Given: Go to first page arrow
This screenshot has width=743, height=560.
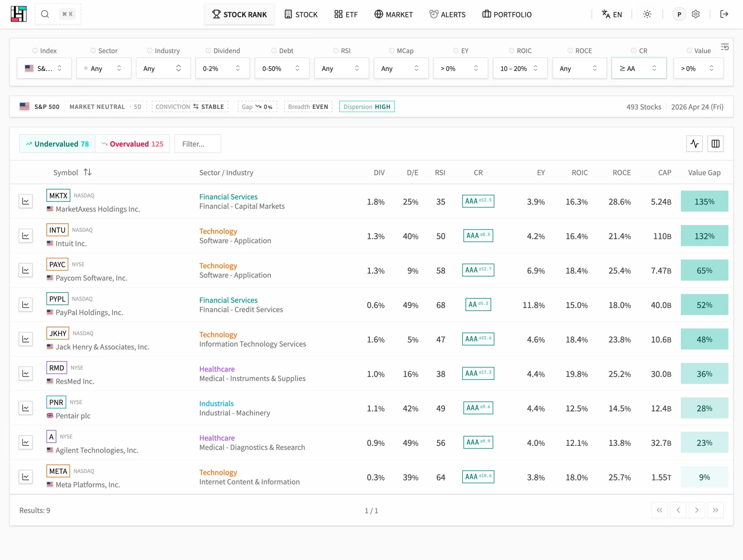Looking at the screenshot, I should point(659,510).
